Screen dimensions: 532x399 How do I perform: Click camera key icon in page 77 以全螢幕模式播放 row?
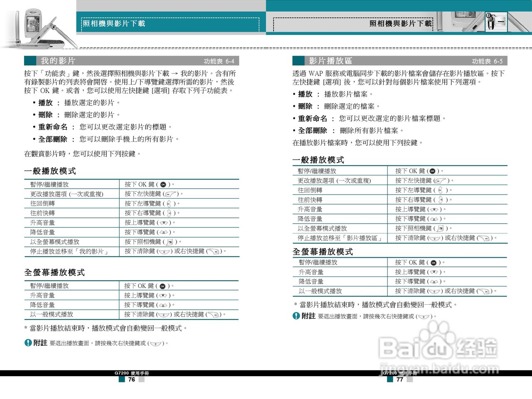tap(441, 229)
